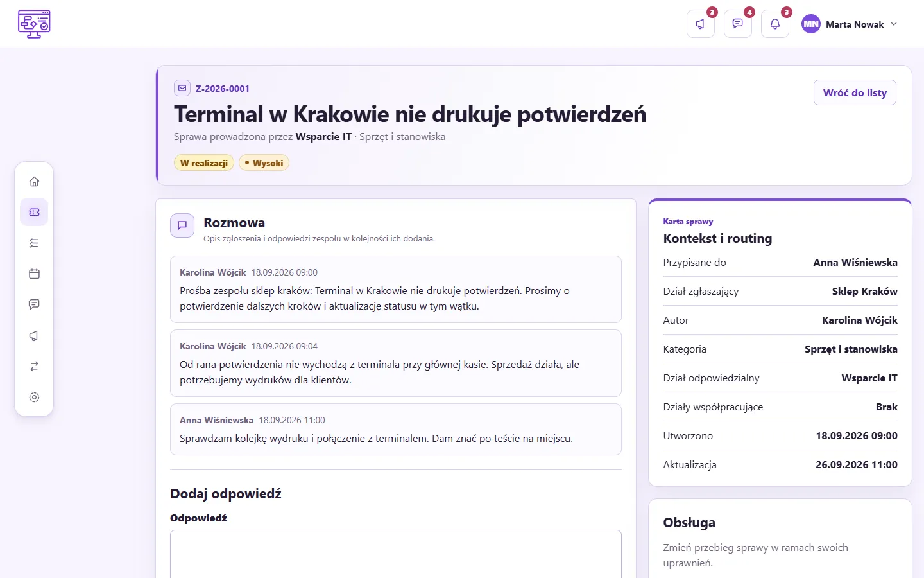This screenshot has width=924, height=578.
Task: Click Wsparcie IT in Dział odpowiedzialny row
Action: [869, 378]
